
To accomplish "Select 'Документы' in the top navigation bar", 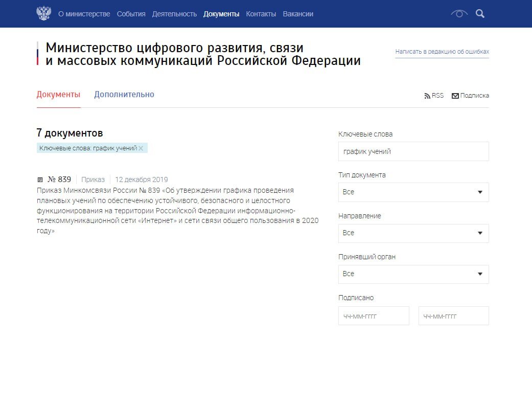I will [221, 14].
